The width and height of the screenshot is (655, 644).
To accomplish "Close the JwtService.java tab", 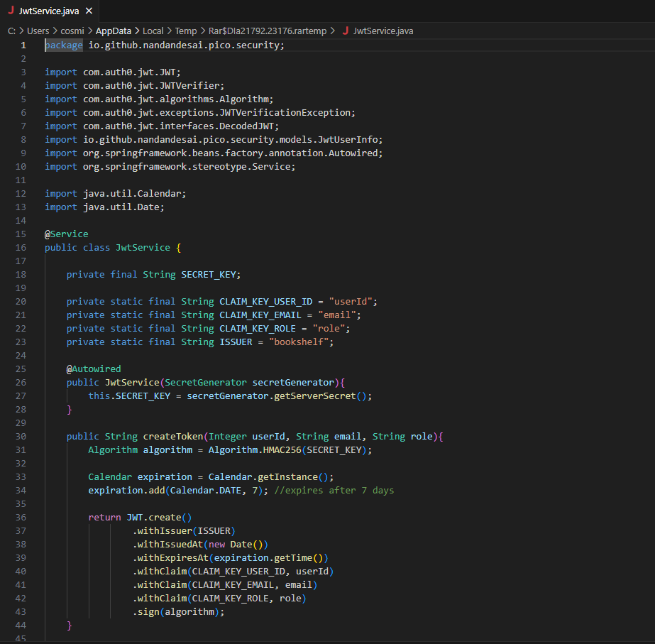I will (89, 11).
